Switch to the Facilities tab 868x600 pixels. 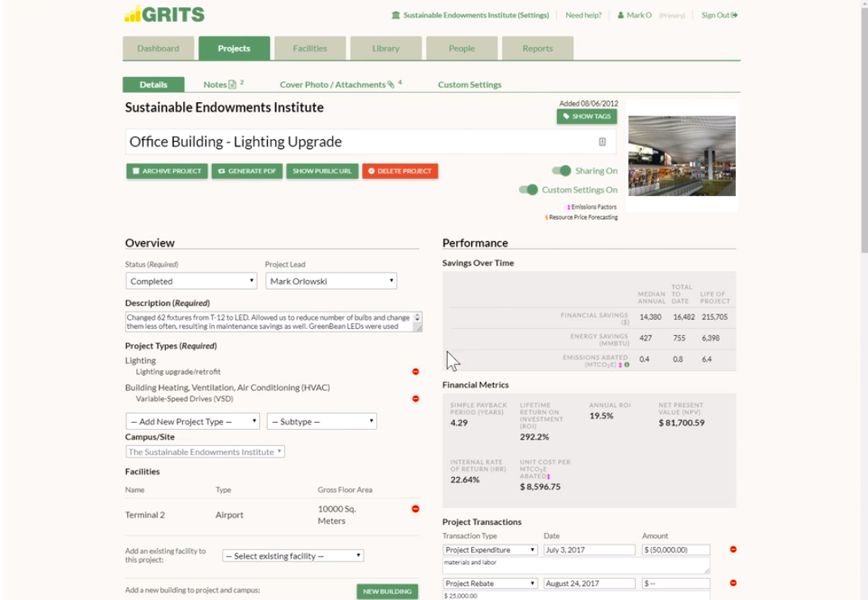(310, 49)
